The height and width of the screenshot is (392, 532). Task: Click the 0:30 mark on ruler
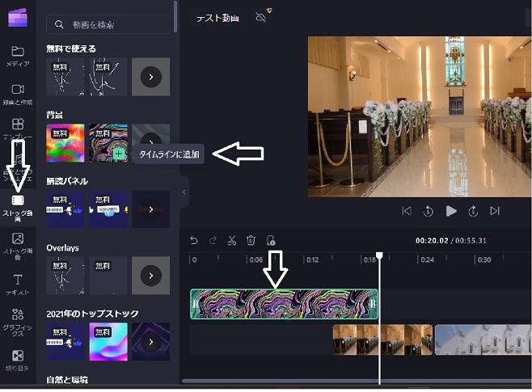484,259
